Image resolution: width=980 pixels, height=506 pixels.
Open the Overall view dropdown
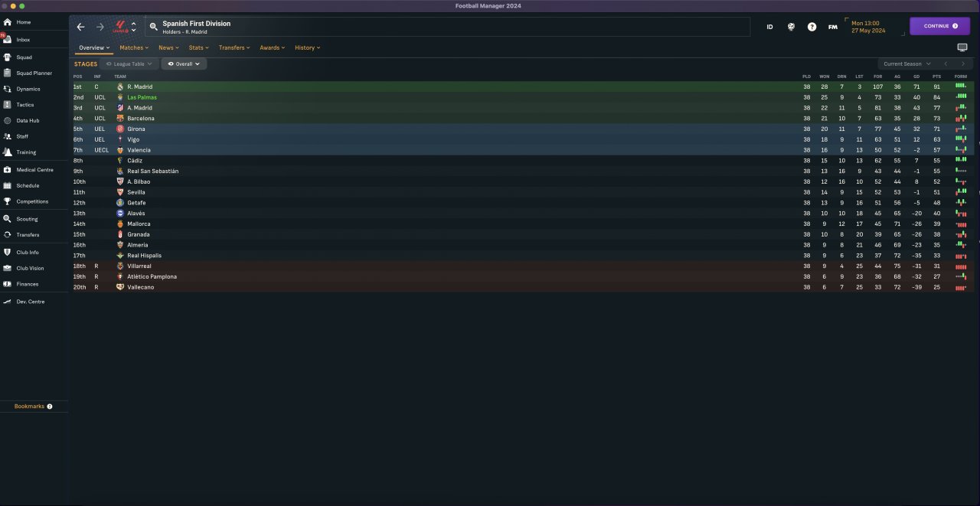(184, 64)
